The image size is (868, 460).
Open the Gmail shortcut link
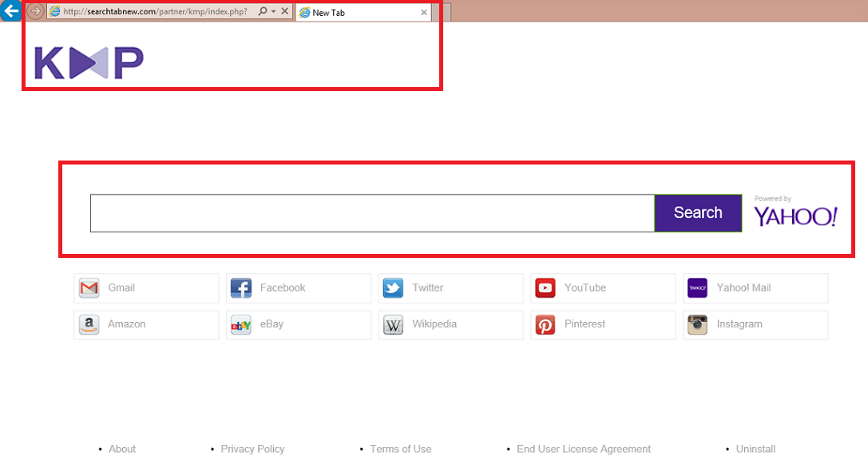click(x=146, y=287)
